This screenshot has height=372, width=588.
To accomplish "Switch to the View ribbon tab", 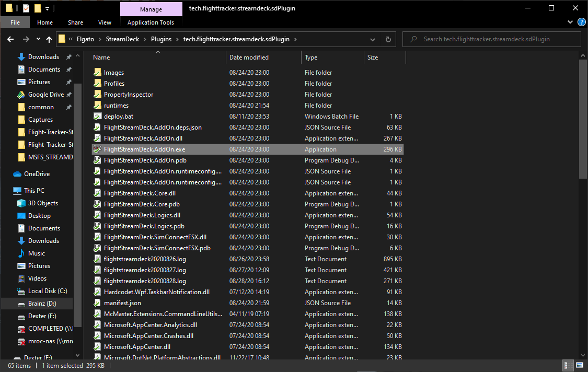I will (105, 22).
